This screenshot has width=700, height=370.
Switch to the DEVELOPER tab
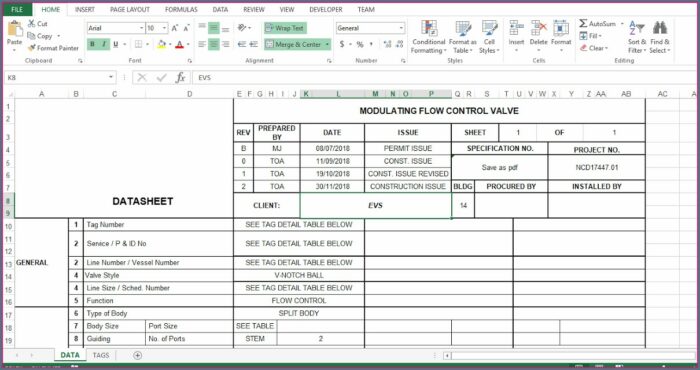(x=326, y=9)
